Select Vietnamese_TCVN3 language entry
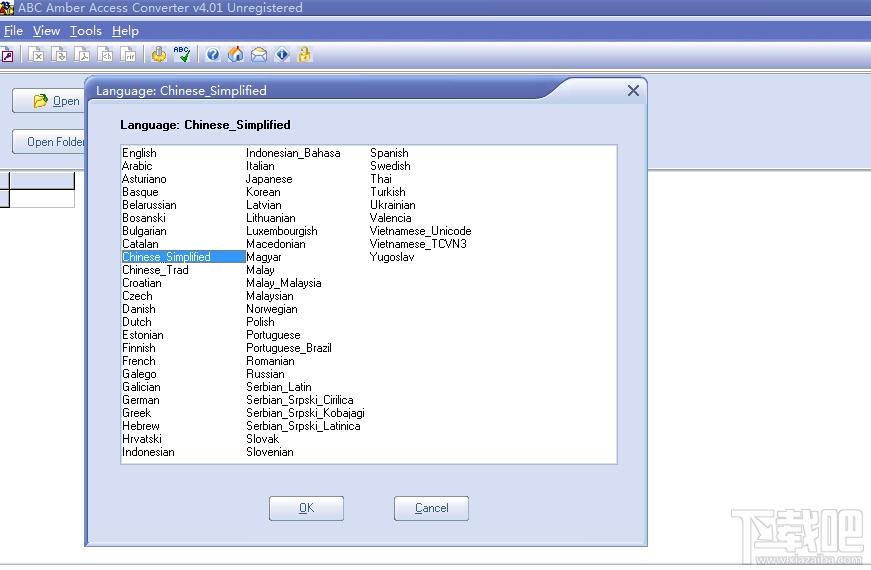This screenshot has width=871, height=570. (x=418, y=243)
